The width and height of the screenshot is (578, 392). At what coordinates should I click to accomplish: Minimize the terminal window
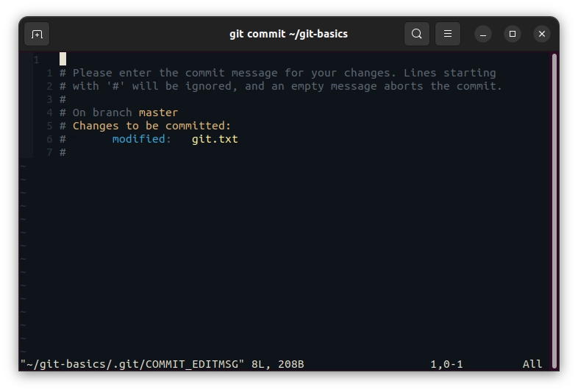(483, 34)
